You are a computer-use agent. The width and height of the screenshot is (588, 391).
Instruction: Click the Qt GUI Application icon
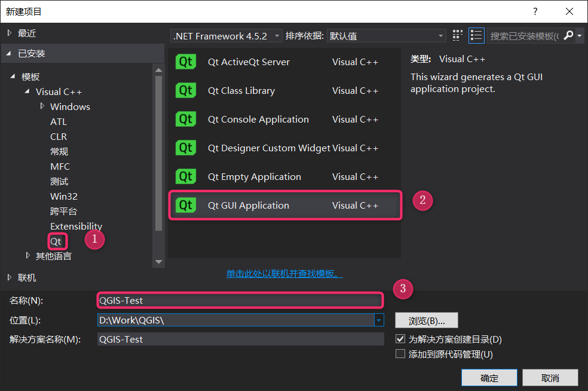click(186, 205)
